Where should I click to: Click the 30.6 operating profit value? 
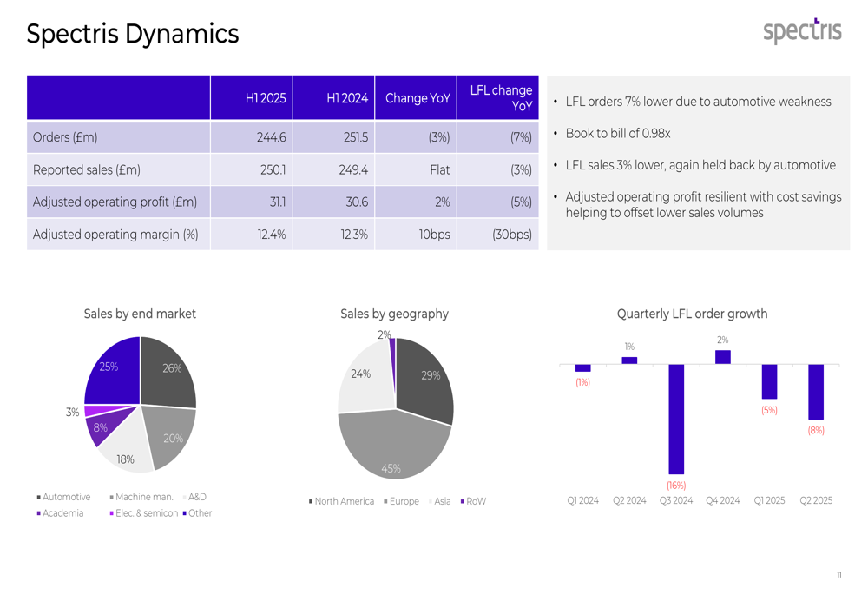(x=357, y=202)
